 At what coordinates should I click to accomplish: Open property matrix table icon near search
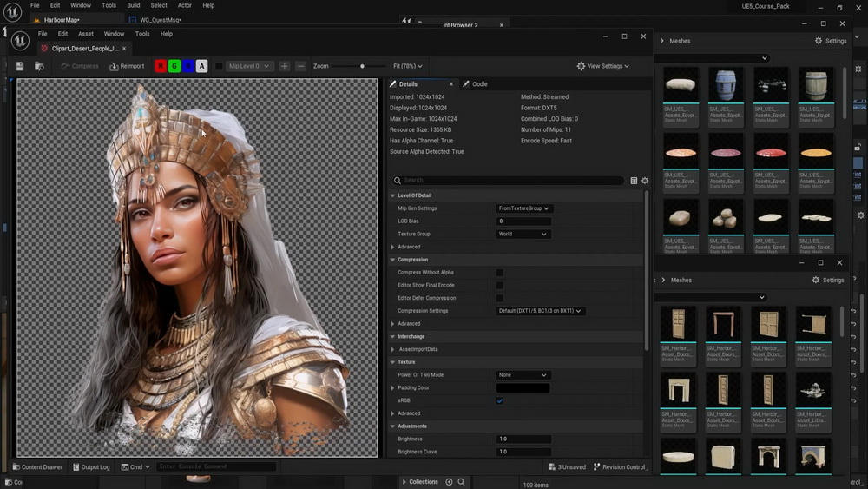click(x=634, y=181)
